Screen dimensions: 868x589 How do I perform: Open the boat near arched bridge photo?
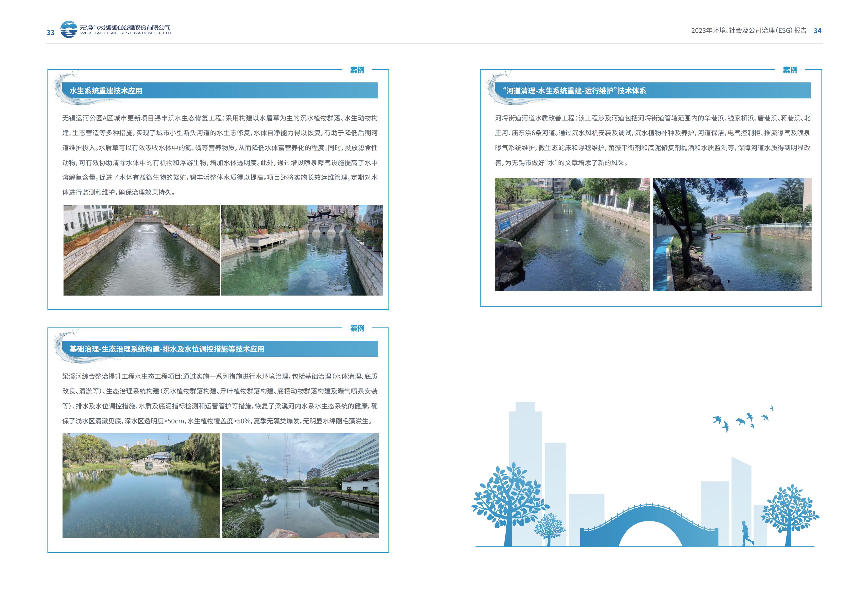(x=732, y=234)
